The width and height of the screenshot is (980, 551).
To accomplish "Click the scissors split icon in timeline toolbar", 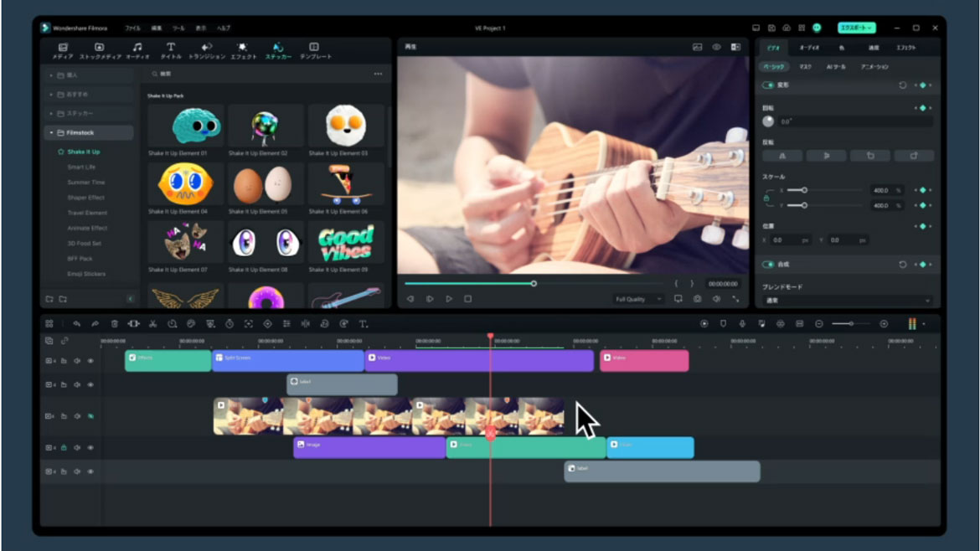I will click(152, 324).
